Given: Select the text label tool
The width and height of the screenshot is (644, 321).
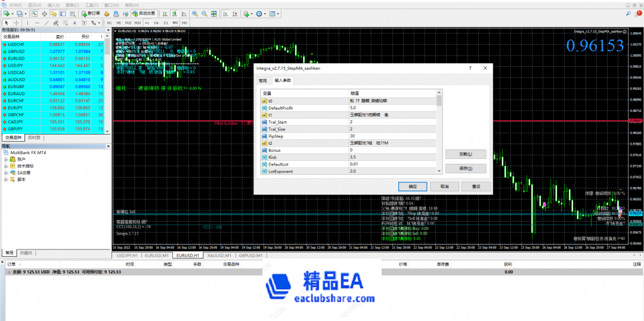Looking at the screenshot, I should [84, 23].
